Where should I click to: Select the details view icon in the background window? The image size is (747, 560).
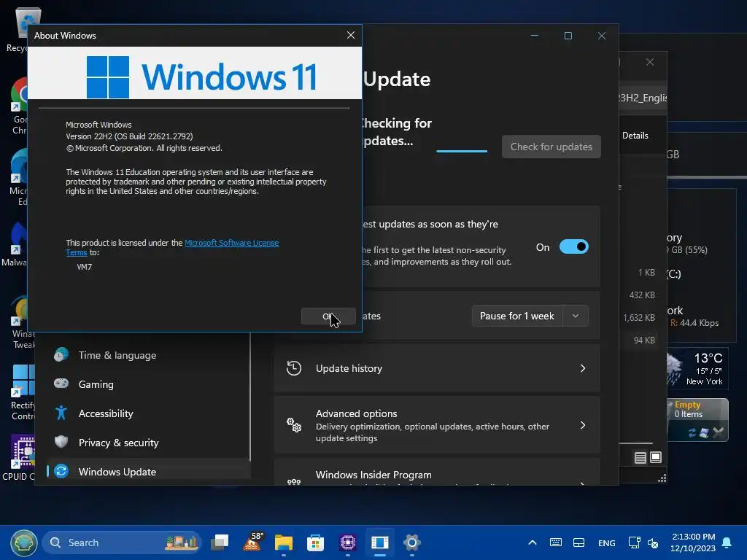coord(640,458)
